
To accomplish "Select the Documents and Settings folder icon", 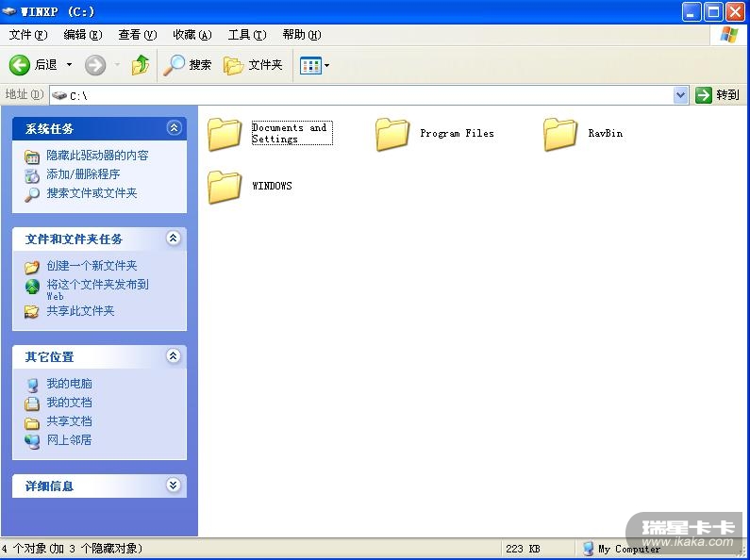I will tap(225, 134).
